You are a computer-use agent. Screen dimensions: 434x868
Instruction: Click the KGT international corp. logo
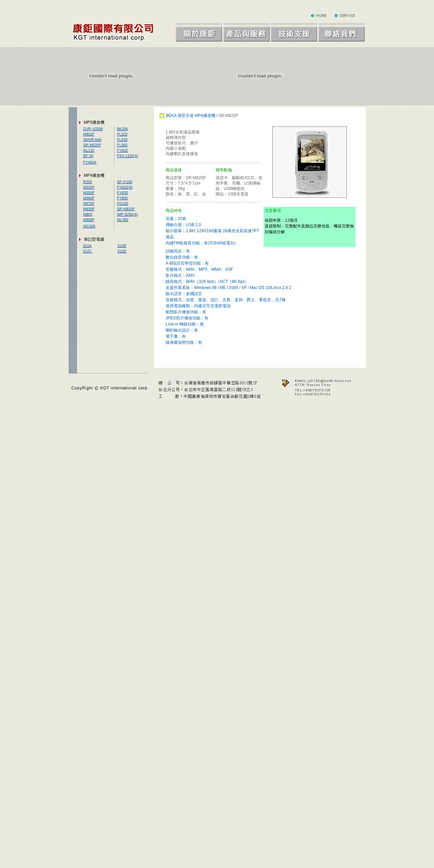coord(113,32)
